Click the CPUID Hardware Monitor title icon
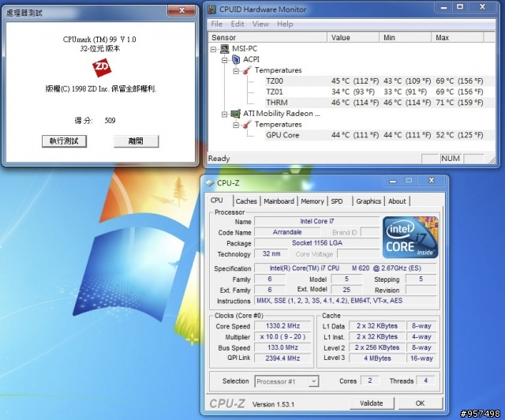505x420 pixels. (211, 9)
